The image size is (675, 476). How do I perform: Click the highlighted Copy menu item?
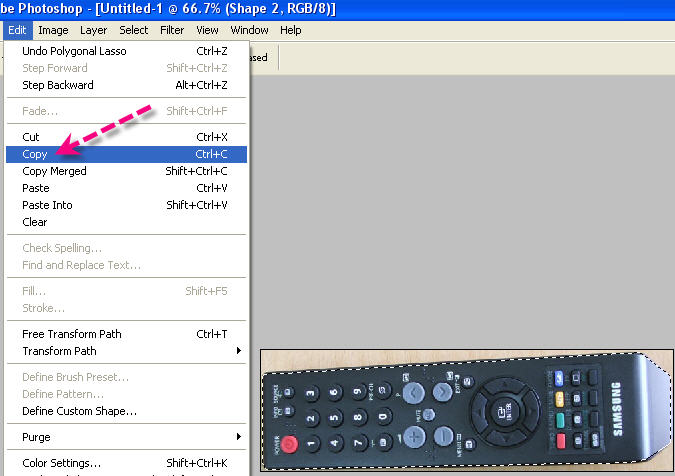[x=127, y=154]
